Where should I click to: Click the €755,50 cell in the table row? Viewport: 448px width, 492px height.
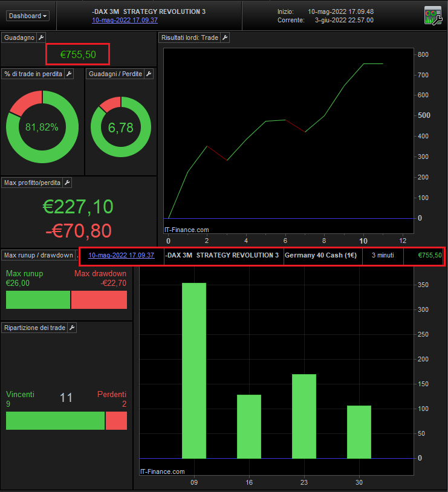(423, 256)
